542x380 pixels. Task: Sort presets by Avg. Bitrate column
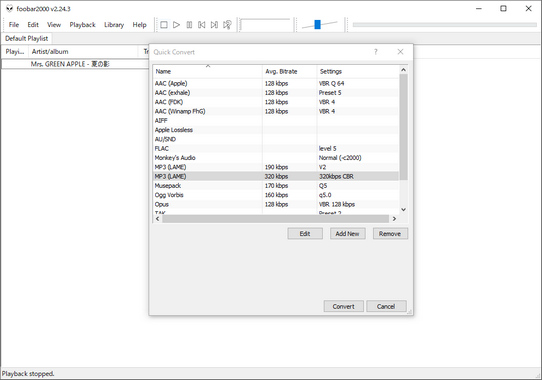pos(290,72)
